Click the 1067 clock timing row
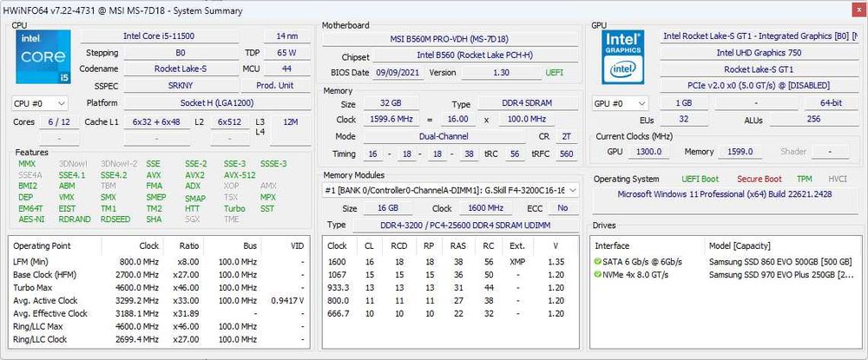The width and height of the screenshot is (868, 360). 450,274
